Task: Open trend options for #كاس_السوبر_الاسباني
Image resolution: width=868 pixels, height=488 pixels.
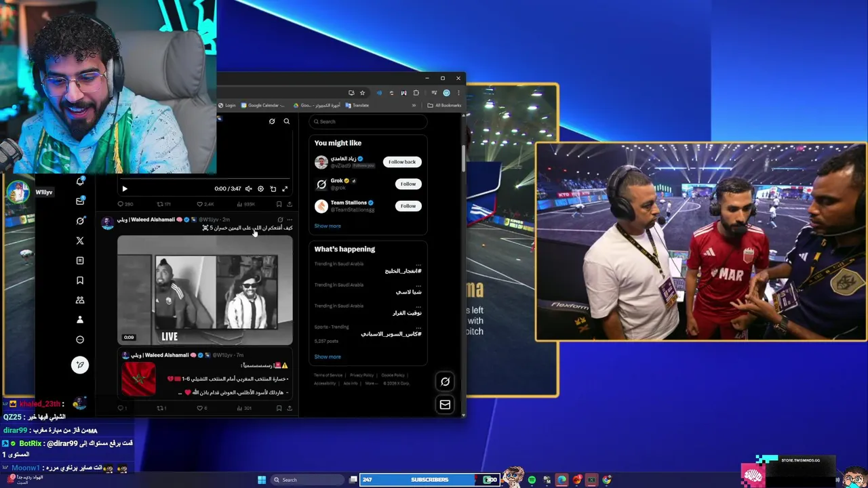Action: pos(418,327)
